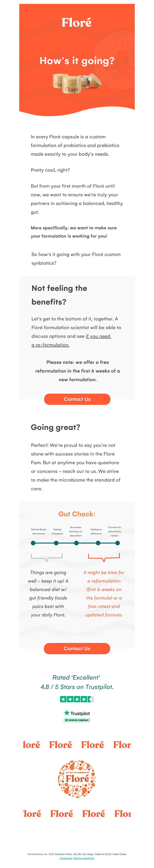Click the 'How's it going?' hero heading

tap(77, 61)
